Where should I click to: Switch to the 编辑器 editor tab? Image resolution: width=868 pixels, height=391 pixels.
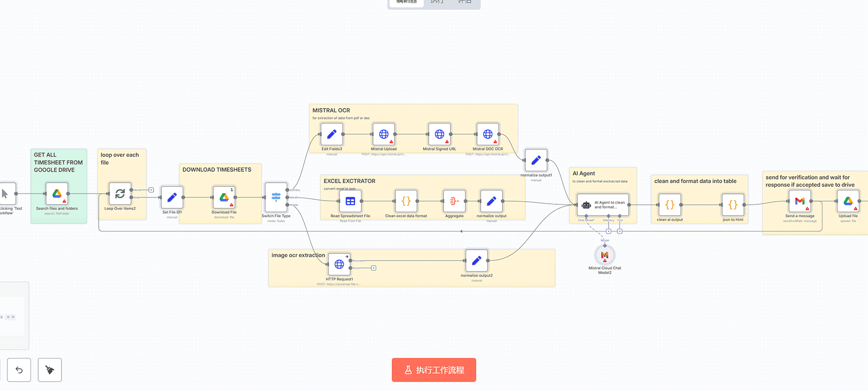[x=406, y=3]
